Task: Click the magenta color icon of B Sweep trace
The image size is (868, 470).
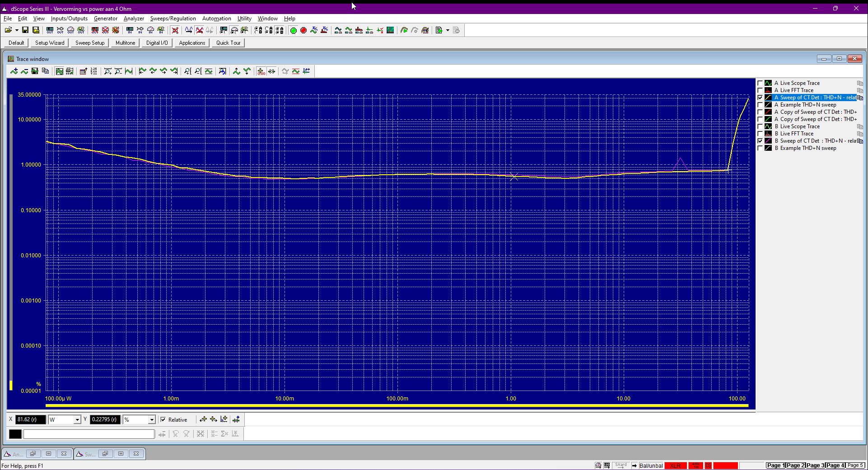Action: [x=768, y=141]
